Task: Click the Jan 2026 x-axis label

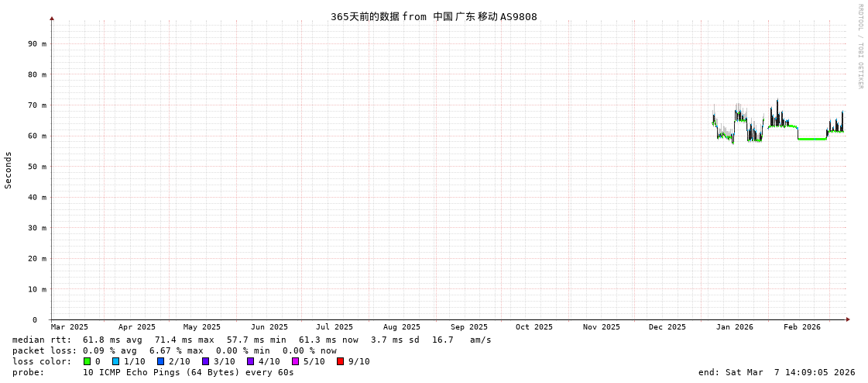Action: coord(734,327)
